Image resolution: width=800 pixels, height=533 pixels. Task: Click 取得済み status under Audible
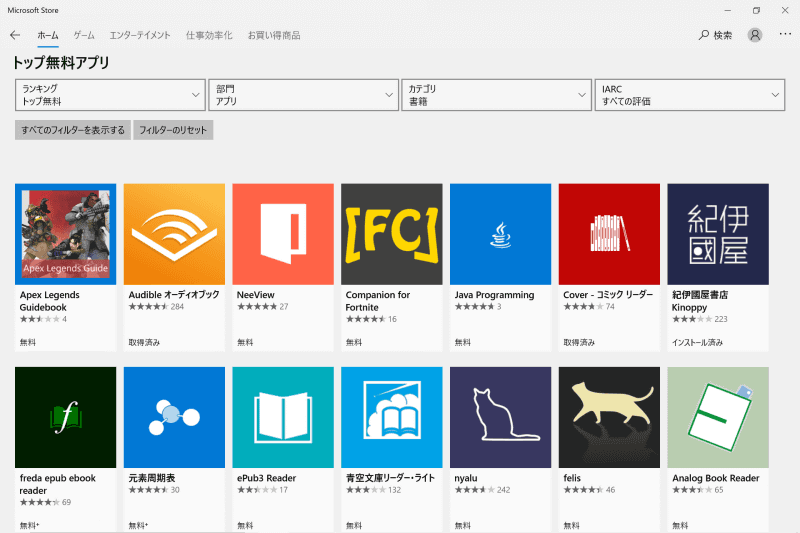[144, 342]
